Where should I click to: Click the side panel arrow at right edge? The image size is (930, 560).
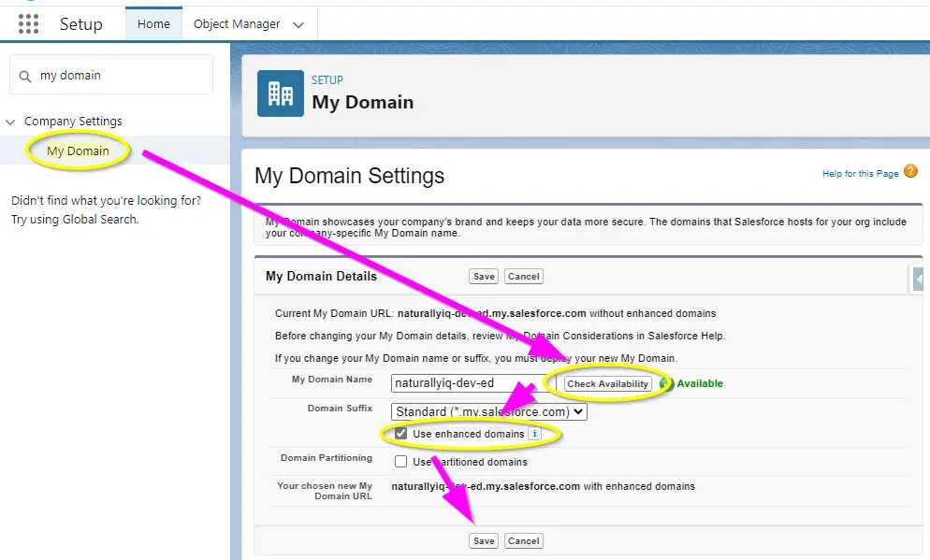click(920, 279)
